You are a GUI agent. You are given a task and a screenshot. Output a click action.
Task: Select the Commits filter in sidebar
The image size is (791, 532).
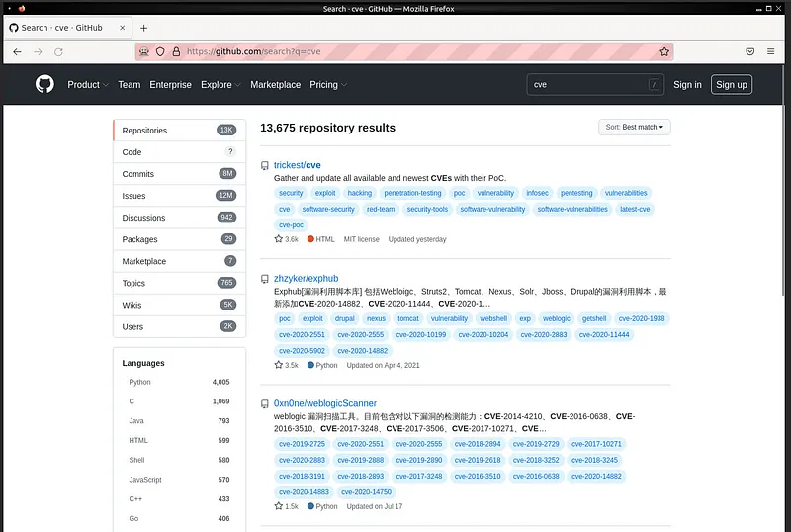(x=179, y=174)
